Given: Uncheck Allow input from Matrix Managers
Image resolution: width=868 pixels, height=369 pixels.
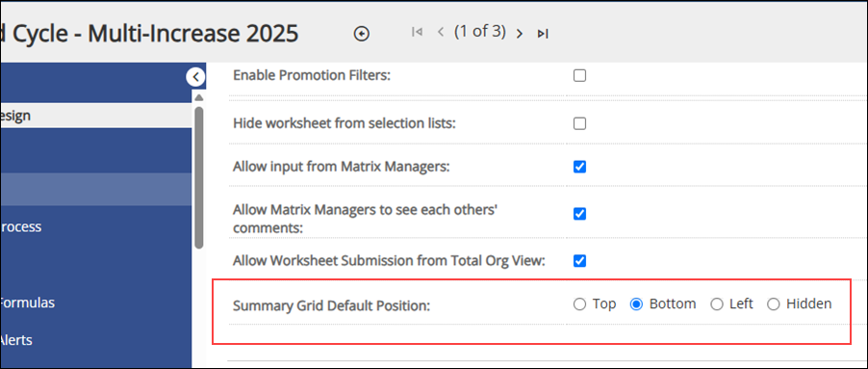Looking at the screenshot, I should click(x=579, y=167).
